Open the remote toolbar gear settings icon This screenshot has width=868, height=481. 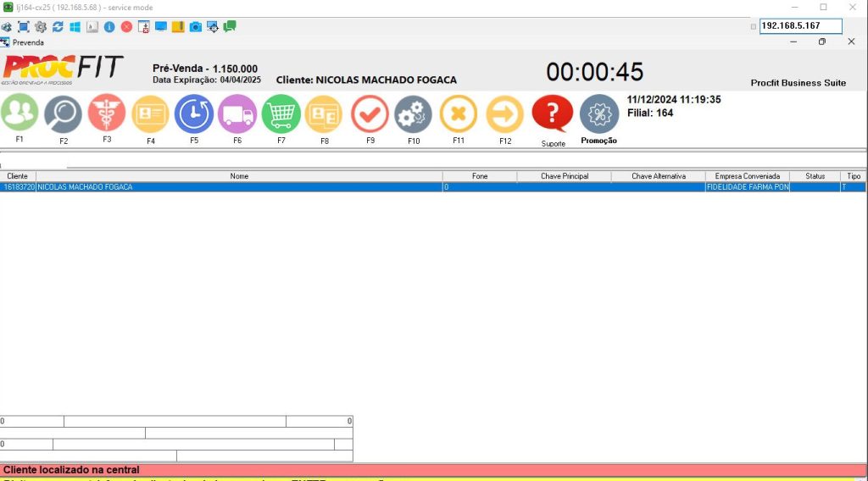click(x=41, y=26)
